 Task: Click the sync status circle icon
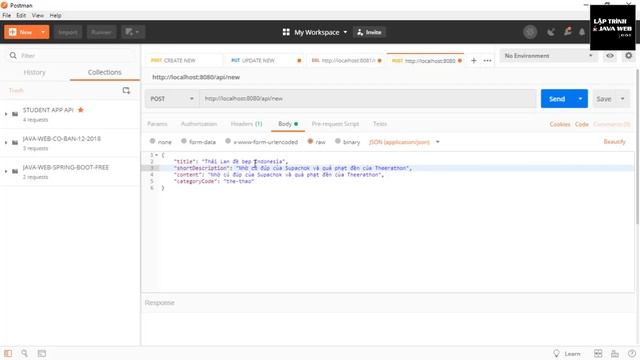tap(530, 32)
